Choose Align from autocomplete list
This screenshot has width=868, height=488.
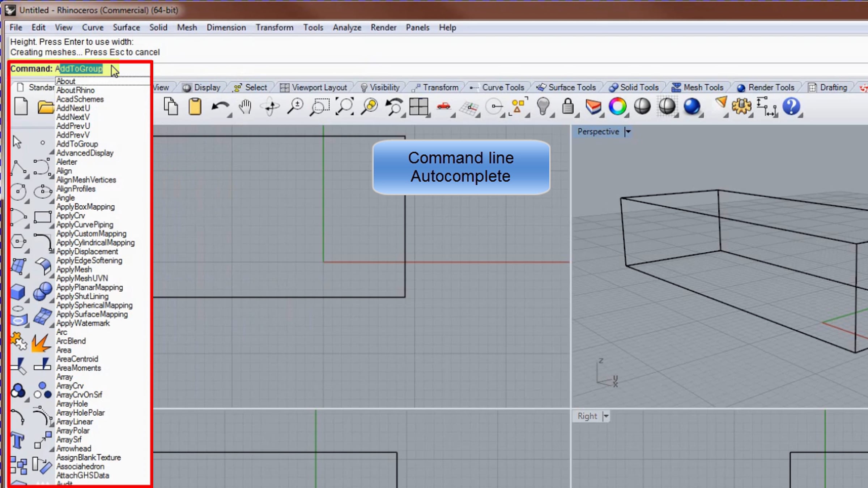tap(64, 171)
